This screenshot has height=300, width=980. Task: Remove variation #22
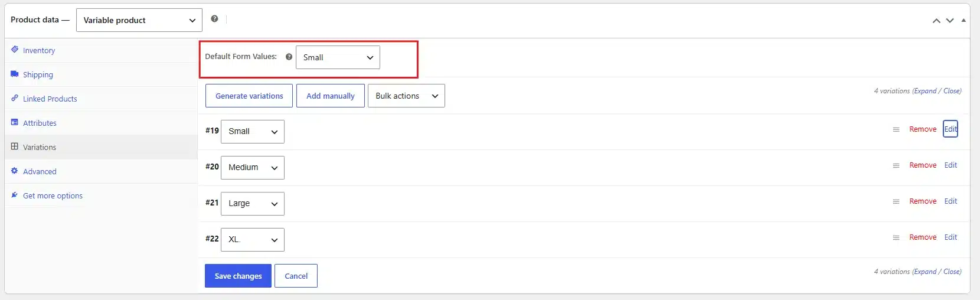(923, 237)
